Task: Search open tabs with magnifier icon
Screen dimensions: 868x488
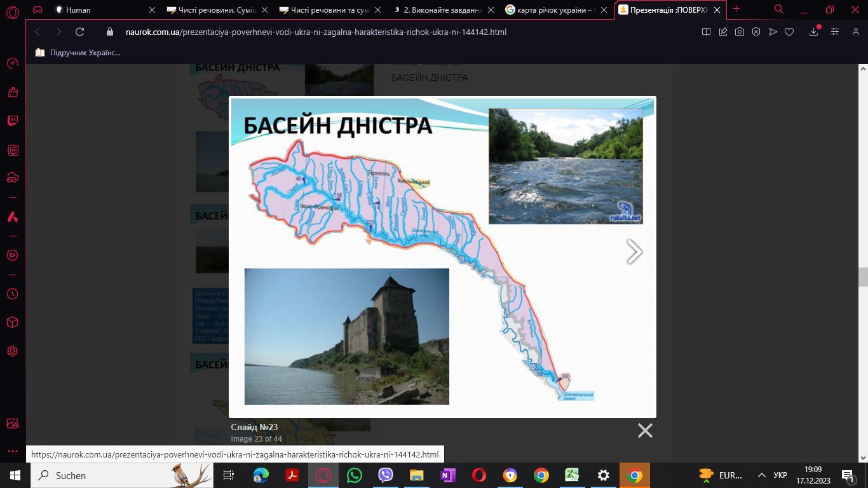Action: point(779,10)
